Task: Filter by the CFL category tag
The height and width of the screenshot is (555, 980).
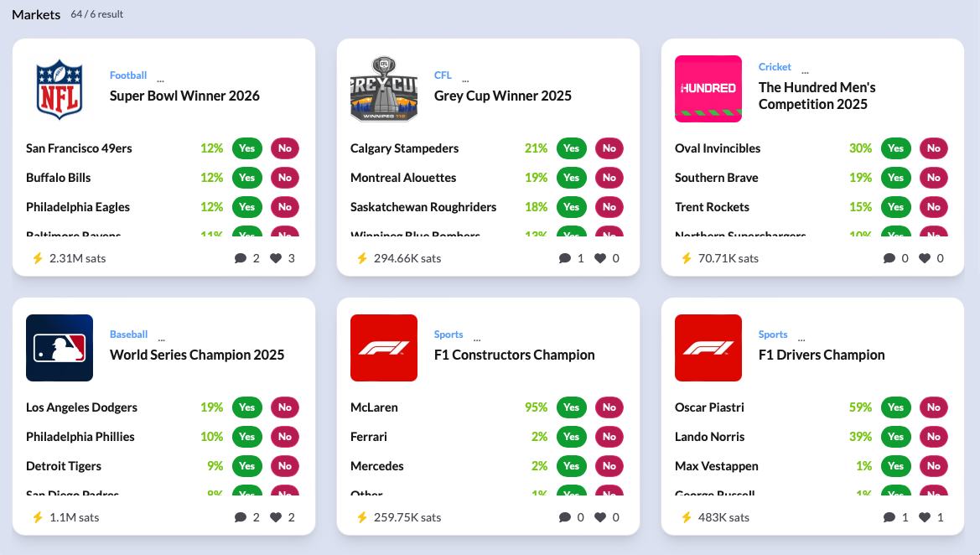Action: pyautogui.click(x=443, y=75)
